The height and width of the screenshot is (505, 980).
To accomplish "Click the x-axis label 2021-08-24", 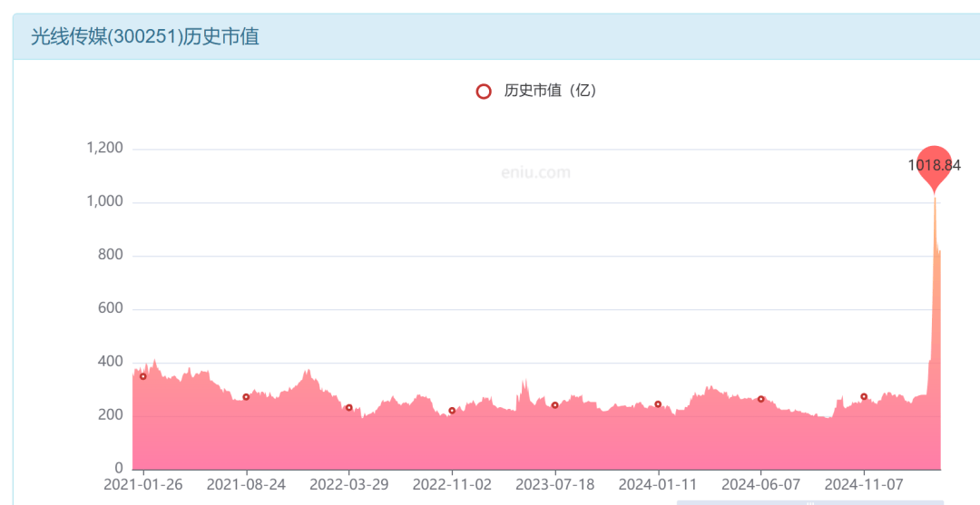I will pos(246,484).
